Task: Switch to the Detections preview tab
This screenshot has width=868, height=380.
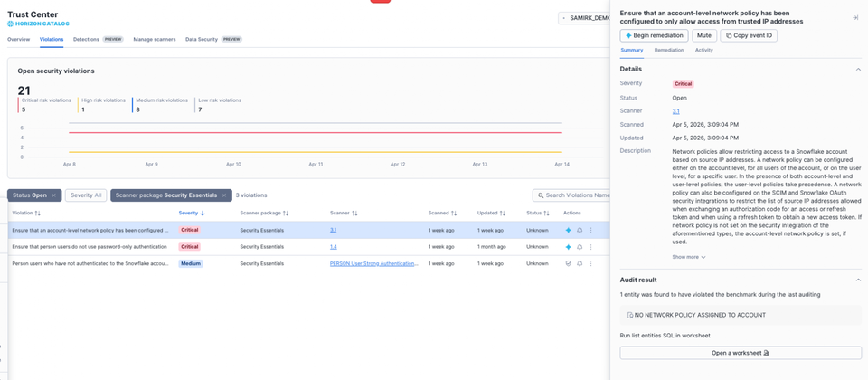Action: pos(98,39)
